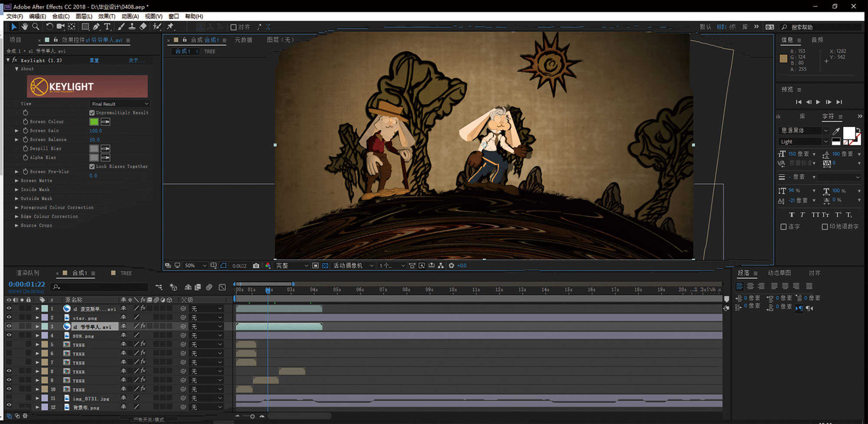This screenshot has width=868, height=424.
Task: Apply Faux Bold text style
Action: (x=792, y=215)
